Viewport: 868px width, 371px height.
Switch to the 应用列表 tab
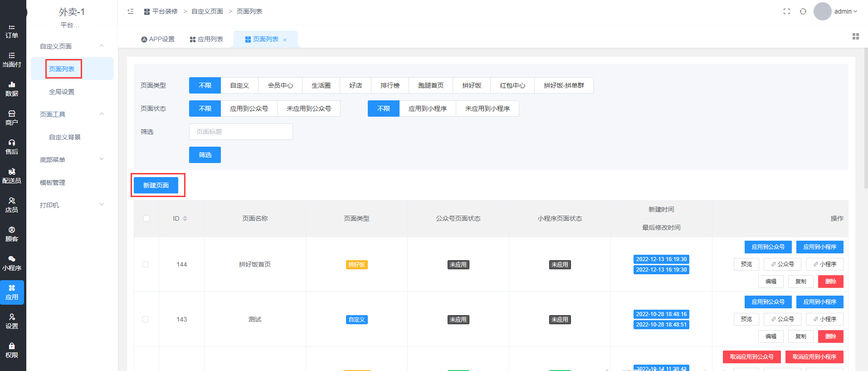click(206, 40)
